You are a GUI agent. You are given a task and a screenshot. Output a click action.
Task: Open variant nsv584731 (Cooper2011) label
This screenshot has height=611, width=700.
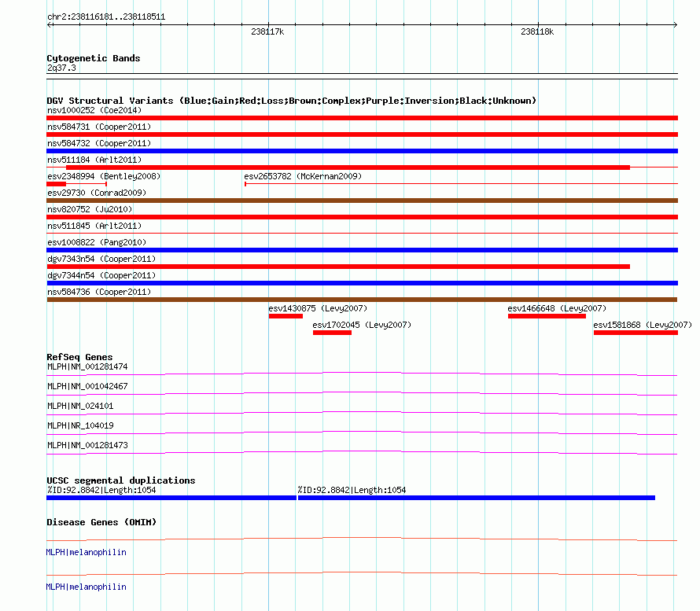click(99, 127)
